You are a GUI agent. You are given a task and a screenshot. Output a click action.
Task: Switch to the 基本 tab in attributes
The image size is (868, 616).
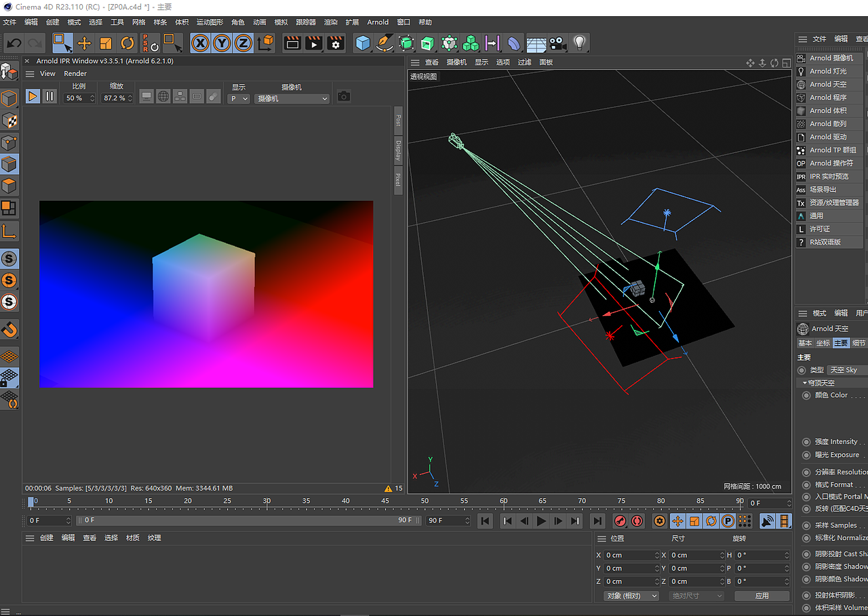[x=805, y=343]
